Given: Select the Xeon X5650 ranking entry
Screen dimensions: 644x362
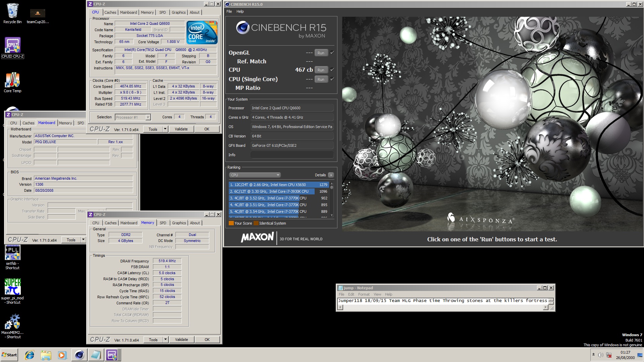Looking at the screenshot, I should tap(279, 185).
